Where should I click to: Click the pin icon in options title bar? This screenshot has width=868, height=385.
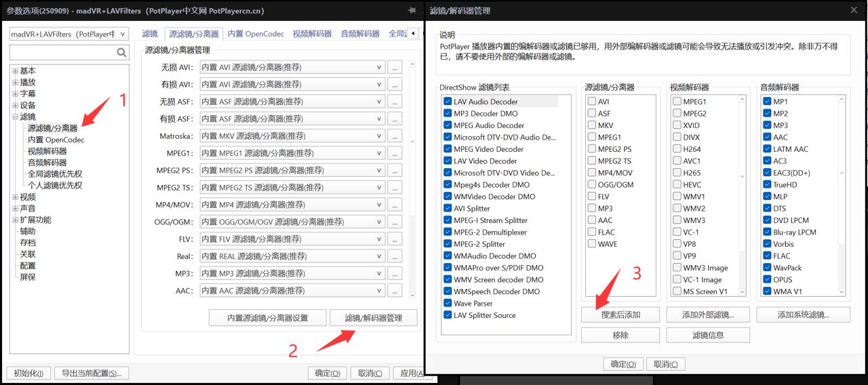coord(411,11)
